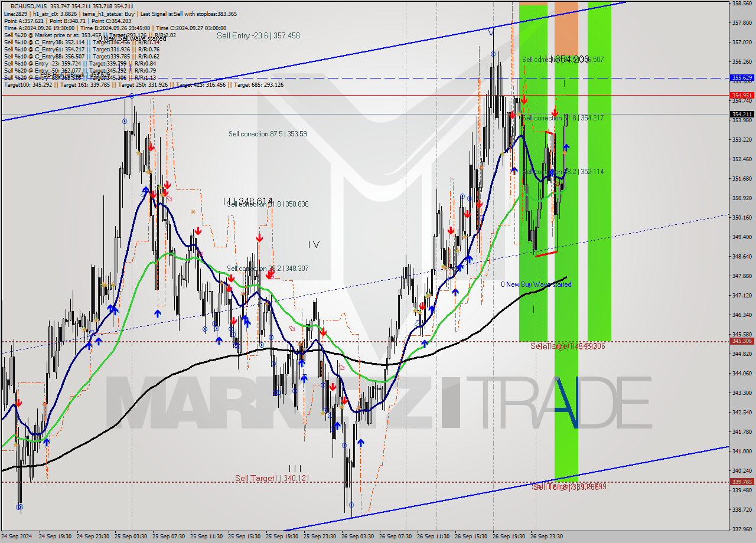This screenshot has height=543, width=756.
Task: Click the '26 Sep 23:30' time label
Action: [547, 537]
